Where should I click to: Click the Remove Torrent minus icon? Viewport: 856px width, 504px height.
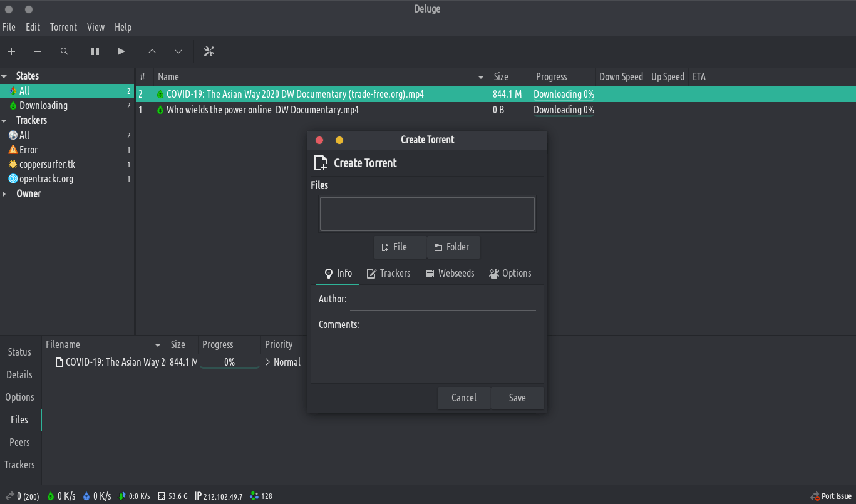(x=38, y=51)
